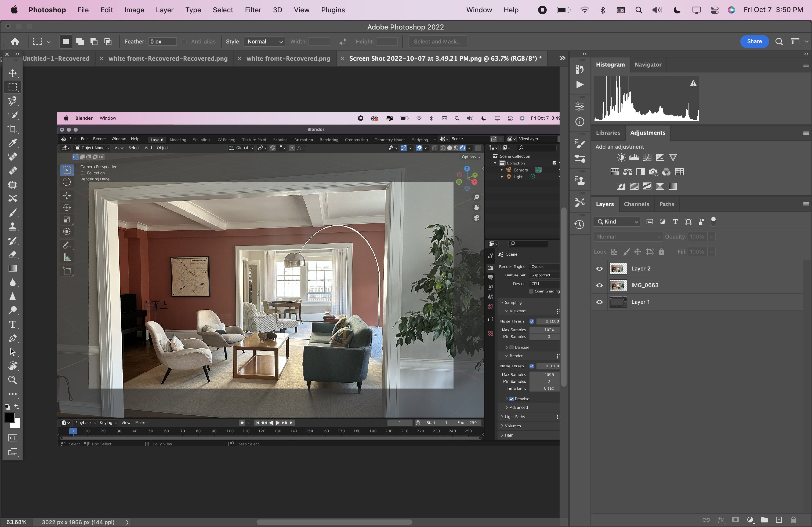Click the foreground color swatch
Viewport: 812px width, 527px height.
(x=9, y=417)
